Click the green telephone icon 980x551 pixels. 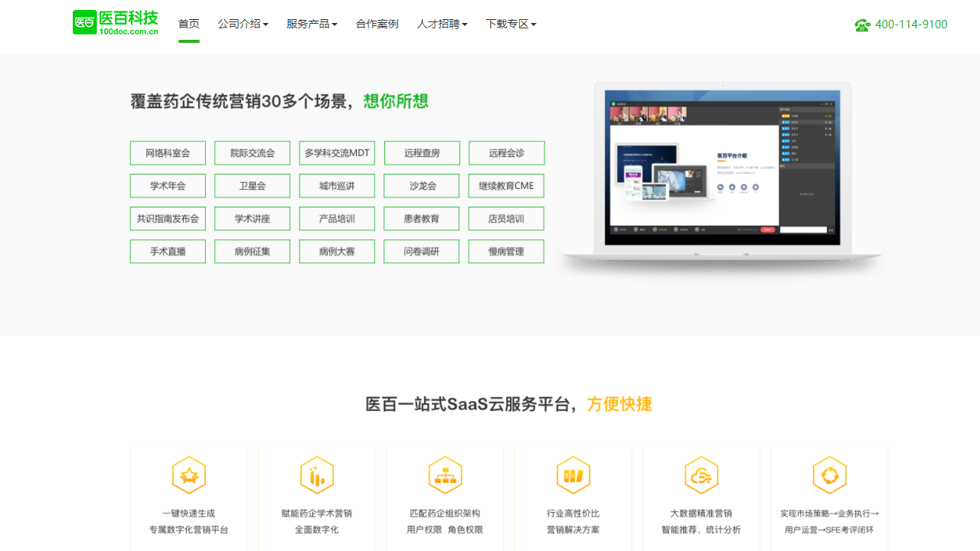862,24
